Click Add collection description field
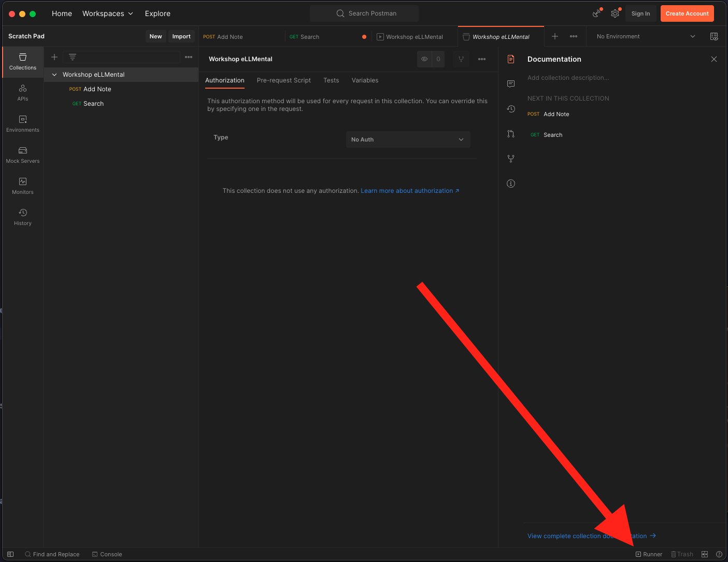Image resolution: width=728 pixels, height=562 pixels. (568, 78)
